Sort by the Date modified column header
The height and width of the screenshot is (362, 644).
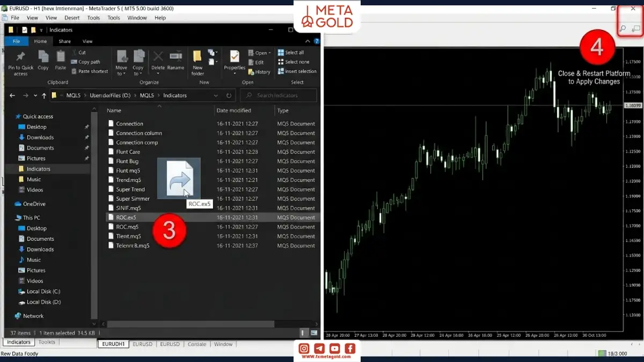point(233,110)
